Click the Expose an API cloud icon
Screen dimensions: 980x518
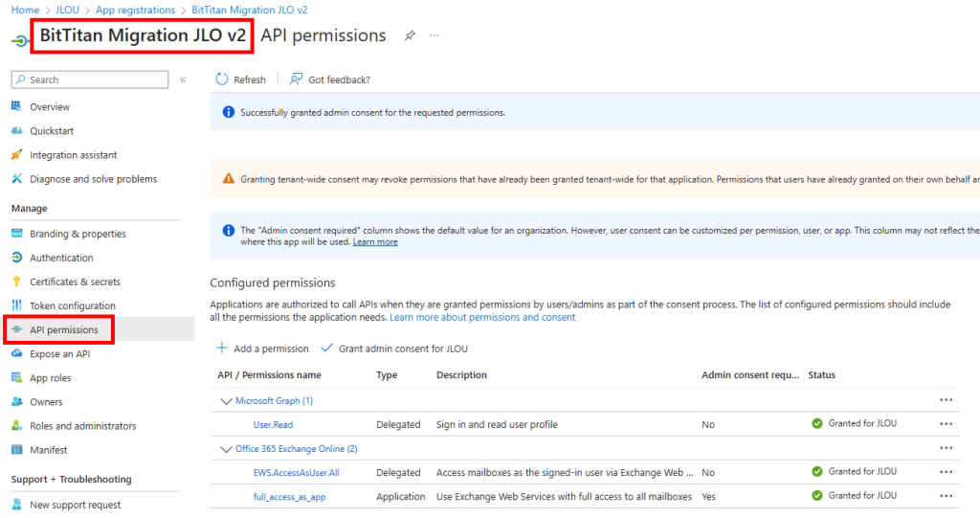click(17, 353)
